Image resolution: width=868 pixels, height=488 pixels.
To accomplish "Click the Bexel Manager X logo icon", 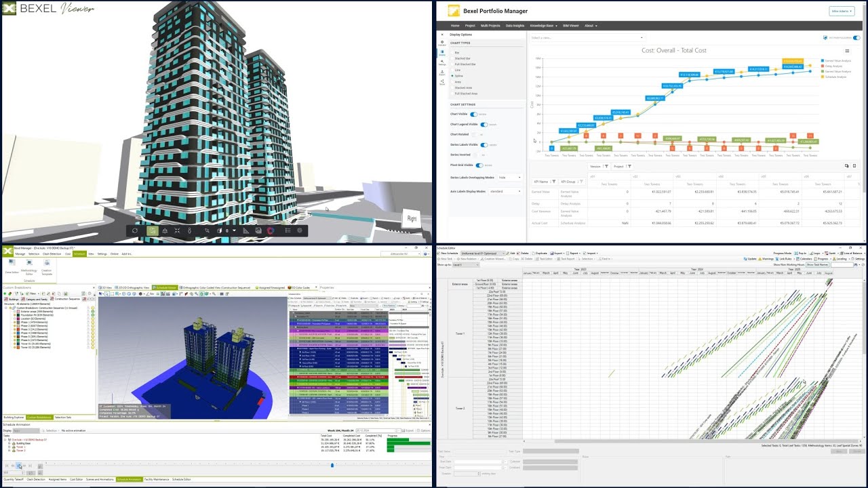I will tap(8, 250).
